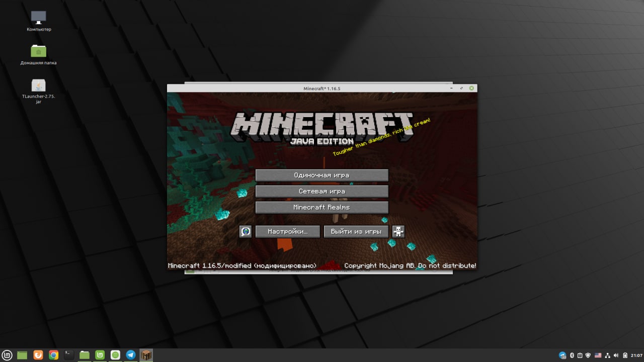
Task: Open the Bluetooth tray icon
Action: pyautogui.click(x=572, y=355)
